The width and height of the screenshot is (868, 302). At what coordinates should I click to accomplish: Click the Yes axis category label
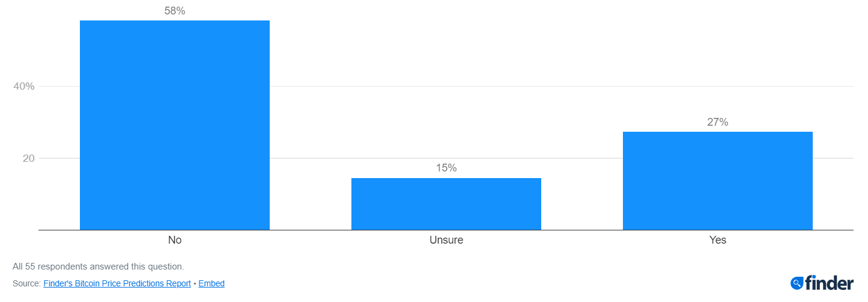pyautogui.click(x=718, y=240)
